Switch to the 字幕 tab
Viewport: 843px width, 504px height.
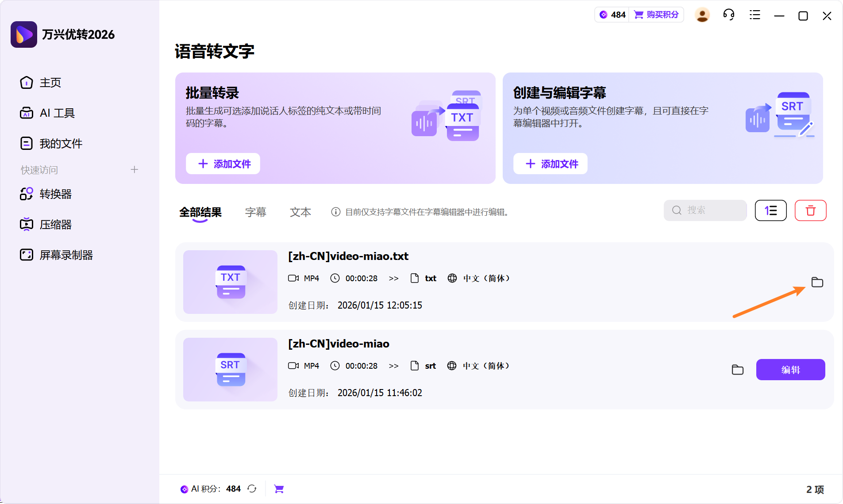255,212
